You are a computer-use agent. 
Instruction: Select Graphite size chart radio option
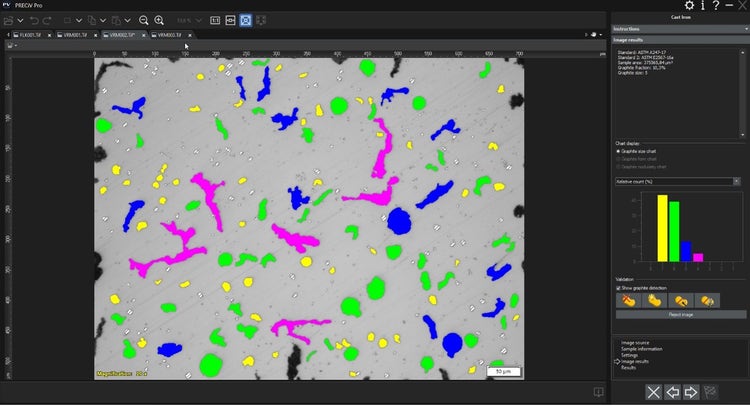click(x=619, y=151)
